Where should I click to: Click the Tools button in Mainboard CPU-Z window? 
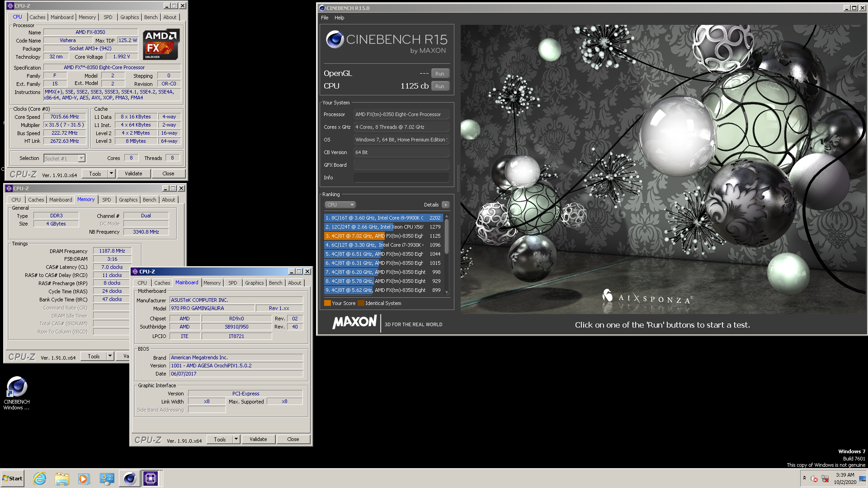tap(220, 439)
